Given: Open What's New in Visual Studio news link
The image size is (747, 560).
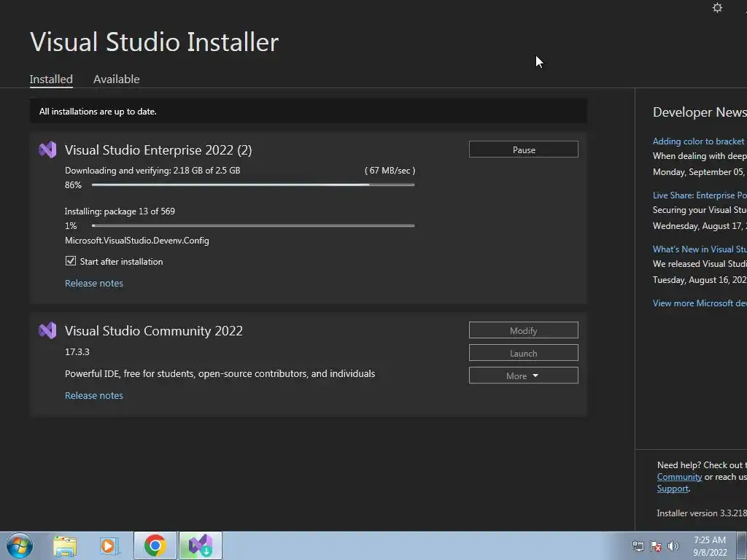Looking at the screenshot, I should coord(700,249).
